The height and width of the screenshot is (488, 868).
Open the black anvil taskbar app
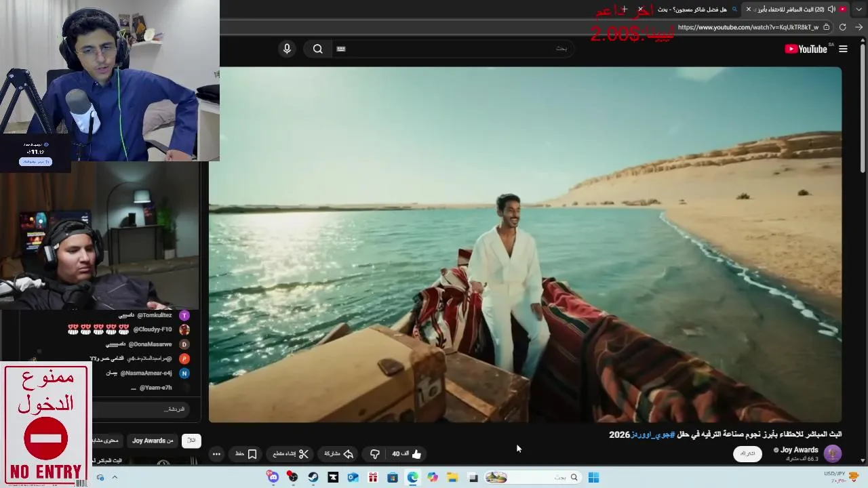[x=333, y=477]
